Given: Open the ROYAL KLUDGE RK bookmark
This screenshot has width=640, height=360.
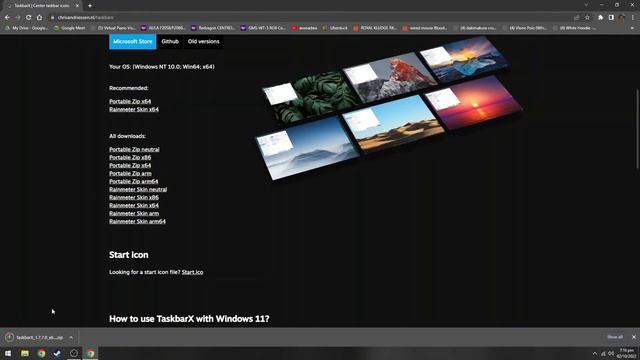Looking at the screenshot, I should click(375, 28).
